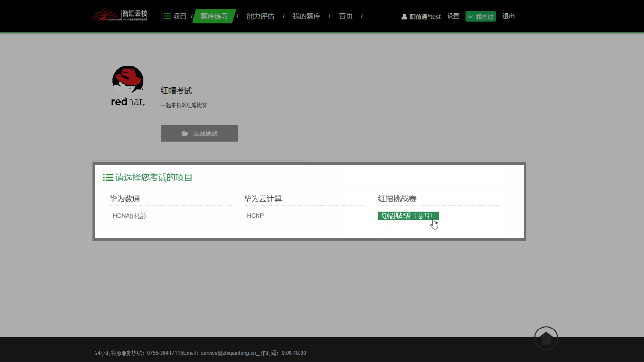Switch to the 题库练习 tab
644x362 pixels.
214,16
